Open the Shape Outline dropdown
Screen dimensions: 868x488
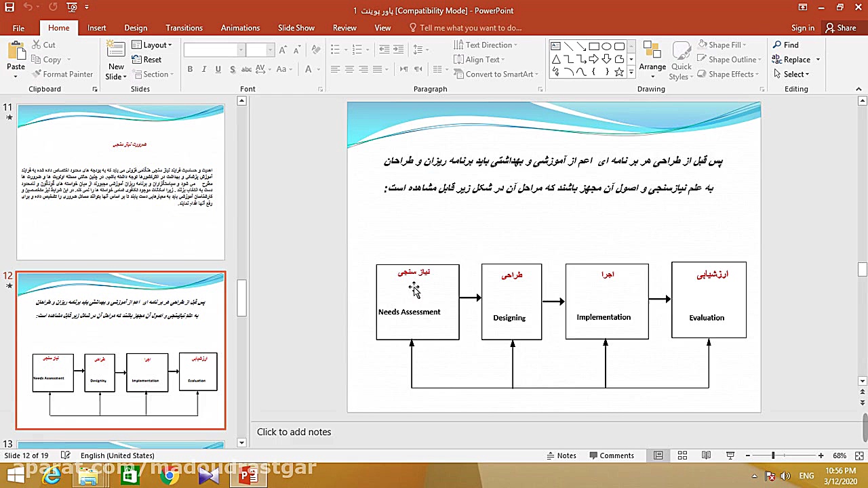point(729,60)
